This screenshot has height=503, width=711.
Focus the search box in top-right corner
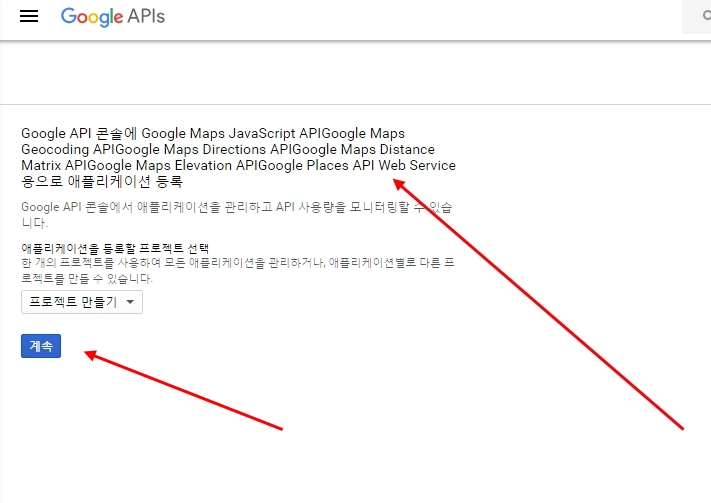[x=697, y=18]
